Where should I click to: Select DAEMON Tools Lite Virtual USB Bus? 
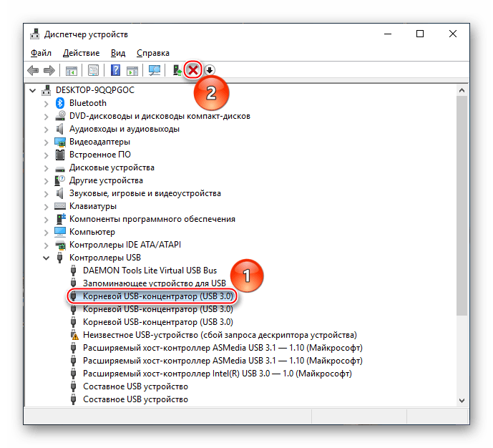pyautogui.click(x=150, y=271)
